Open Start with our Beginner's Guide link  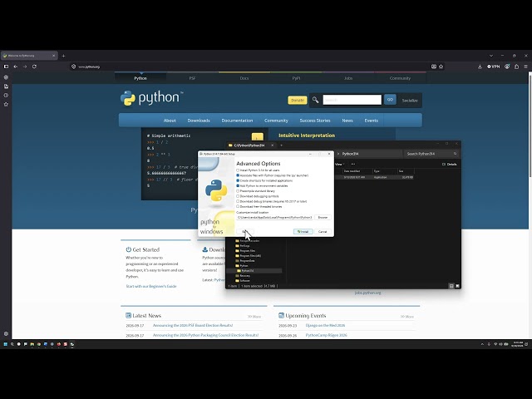click(151, 286)
